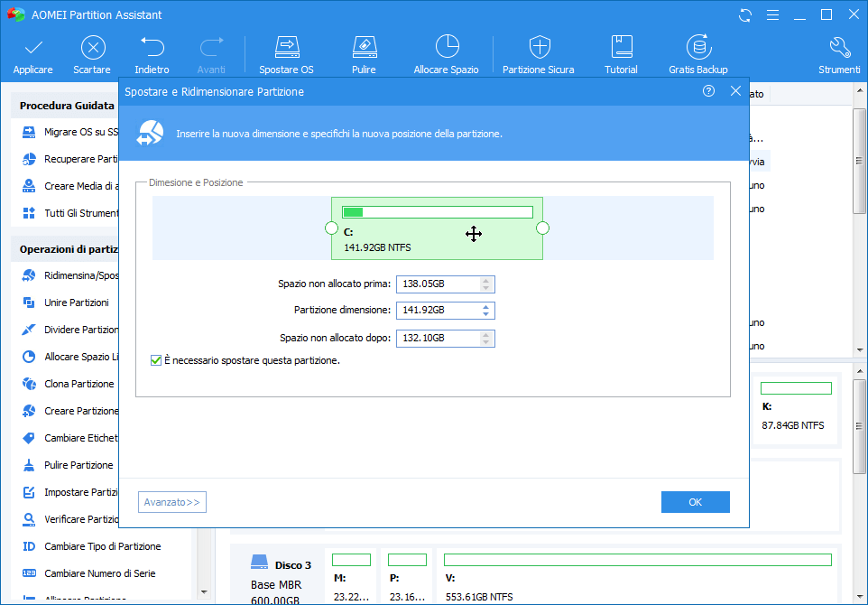
Task: Select Cambiare Tipo di Partizione
Action: pos(91,547)
